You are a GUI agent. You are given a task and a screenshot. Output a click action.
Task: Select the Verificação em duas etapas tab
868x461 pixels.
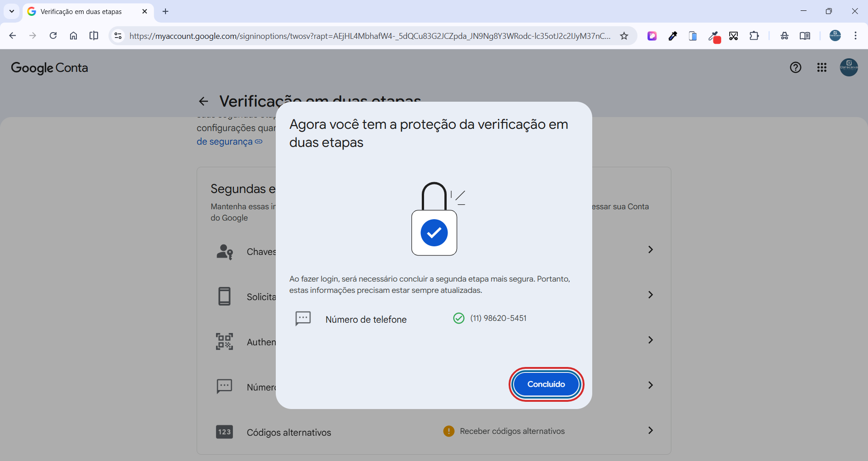81,12
